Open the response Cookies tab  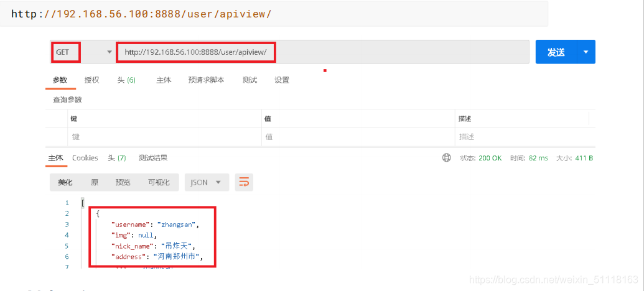point(85,158)
